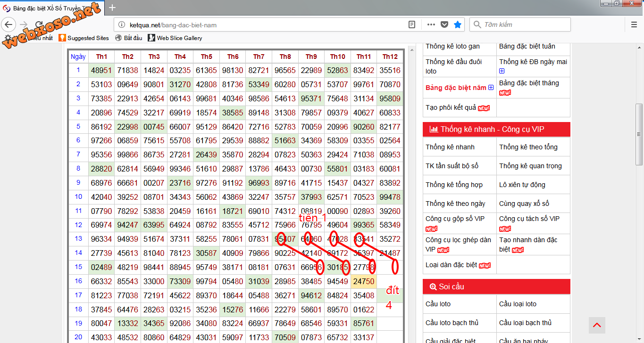Open Cầu loại bạch thủ link
Image resolution: width=644 pixels, height=343 pixels.
(x=525, y=323)
